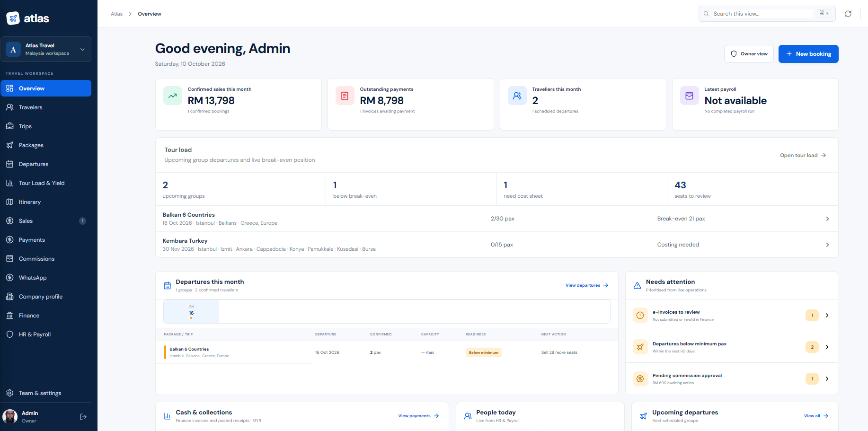The image size is (868, 431).
Task: Toggle the Owner view button
Action: click(749, 54)
